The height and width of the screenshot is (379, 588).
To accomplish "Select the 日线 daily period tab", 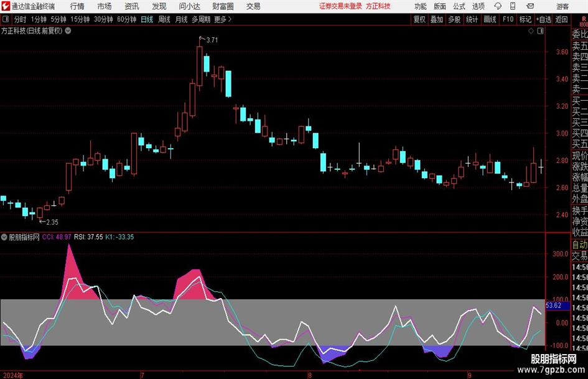I will coord(147,19).
